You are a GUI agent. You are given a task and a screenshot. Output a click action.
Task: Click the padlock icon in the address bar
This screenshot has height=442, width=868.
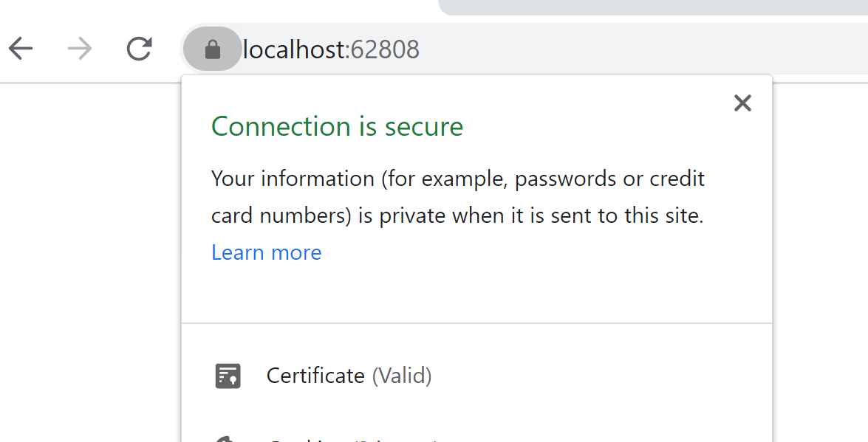coord(211,49)
